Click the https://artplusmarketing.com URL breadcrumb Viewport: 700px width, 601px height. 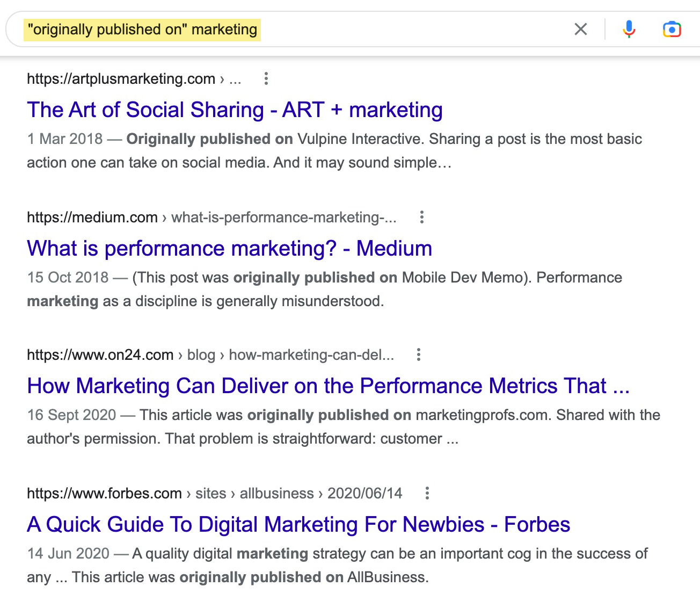tap(134, 79)
